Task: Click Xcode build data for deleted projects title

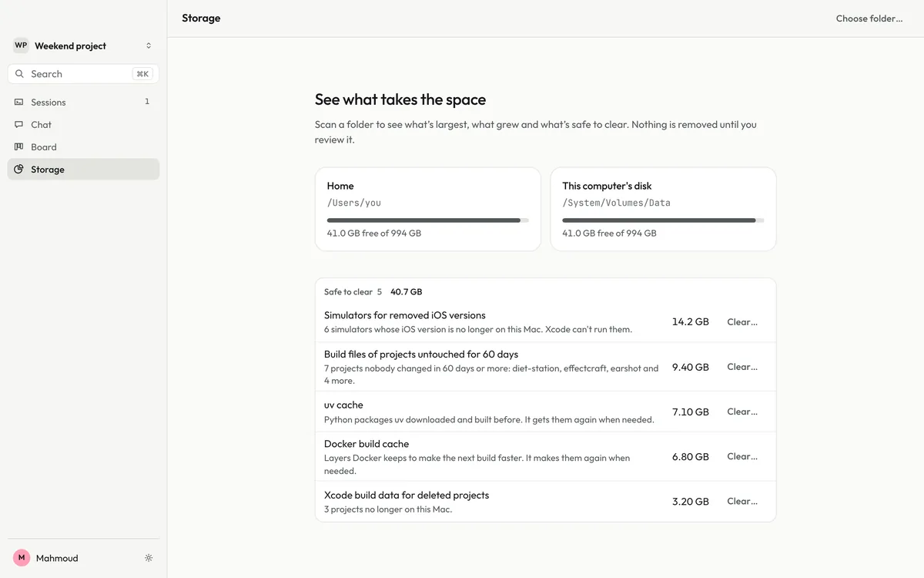Action: (407, 495)
